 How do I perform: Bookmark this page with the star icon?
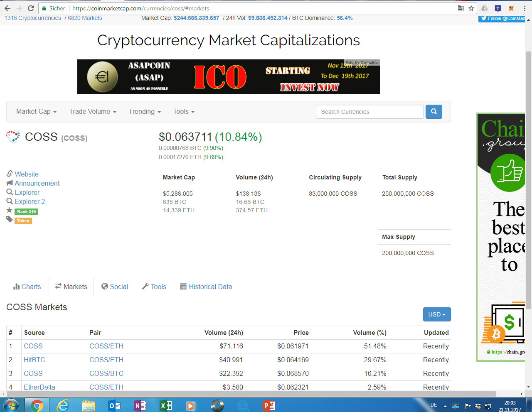[471, 8]
